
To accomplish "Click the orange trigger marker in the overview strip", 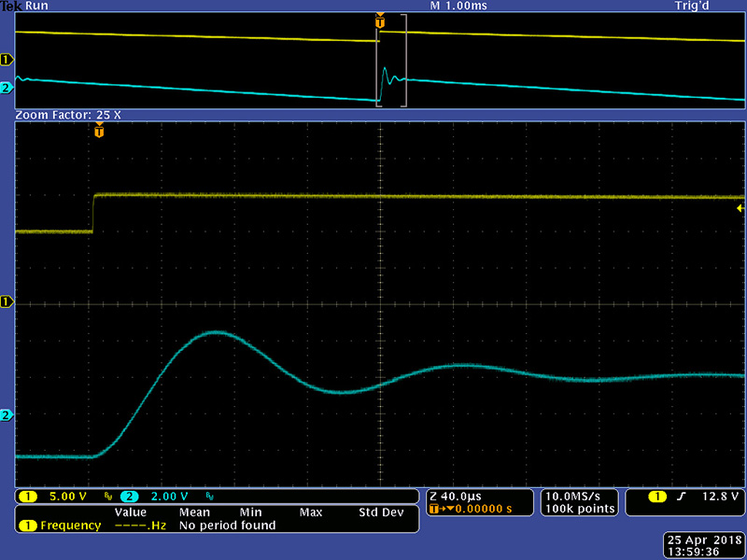I will tap(380, 21).
